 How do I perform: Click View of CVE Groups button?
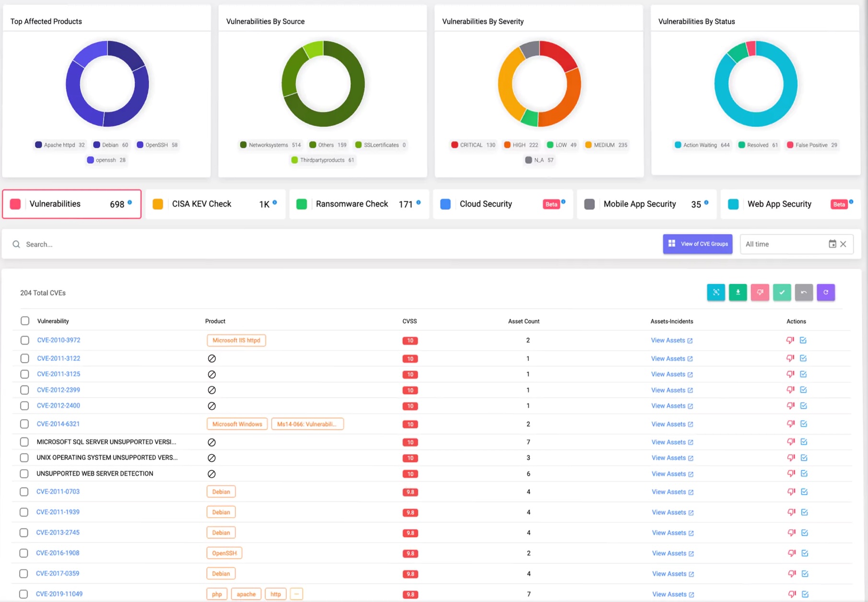pyautogui.click(x=698, y=244)
